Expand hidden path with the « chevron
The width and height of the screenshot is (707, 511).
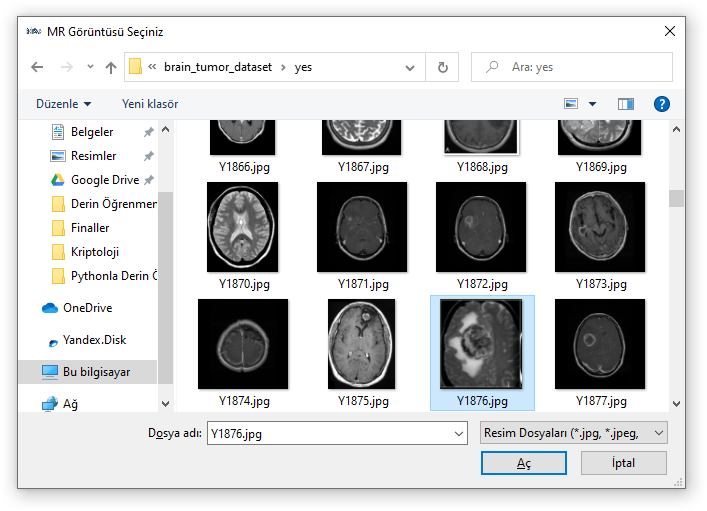tap(152, 67)
